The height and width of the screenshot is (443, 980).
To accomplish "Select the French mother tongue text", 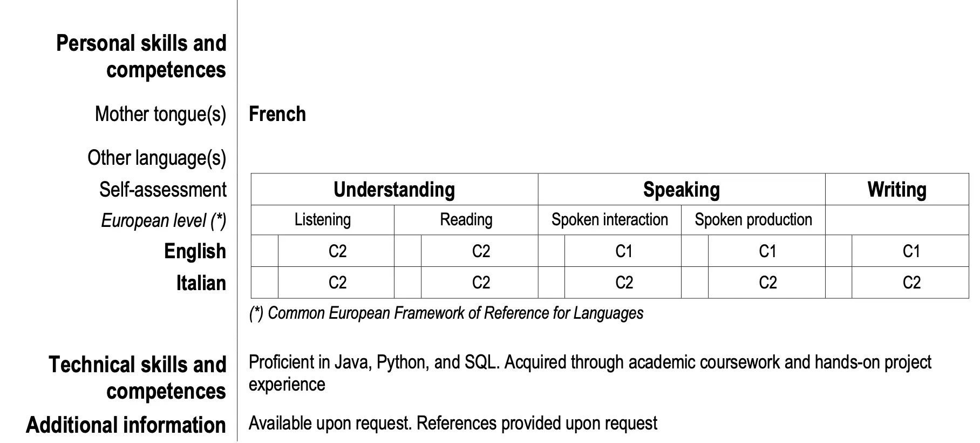I will point(277,115).
